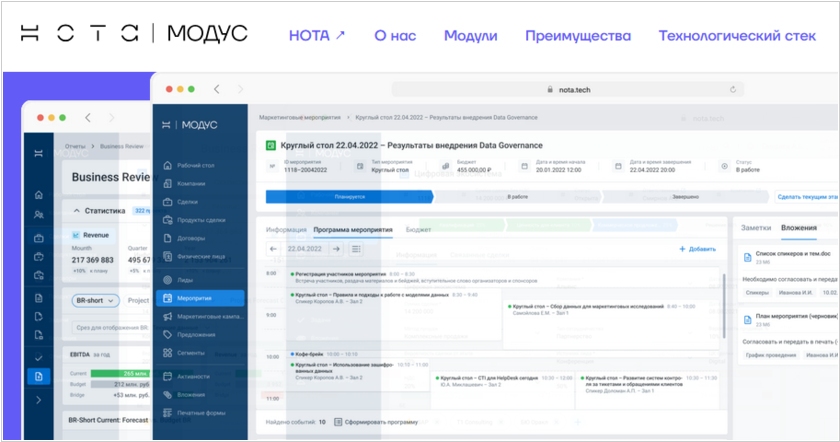Select Мероприятия in the МОДУС sidebar
The height and width of the screenshot is (442, 840).
(x=200, y=298)
